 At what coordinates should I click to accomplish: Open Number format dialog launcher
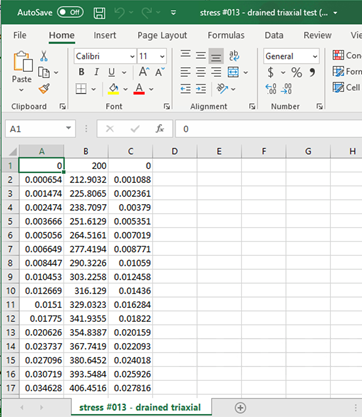pos(320,106)
